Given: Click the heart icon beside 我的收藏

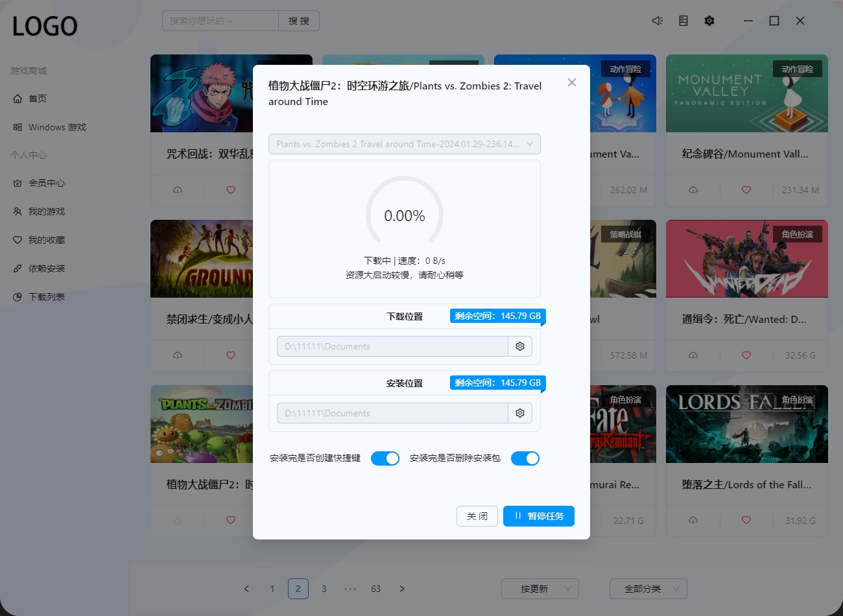Looking at the screenshot, I should [x=18, y=240].
